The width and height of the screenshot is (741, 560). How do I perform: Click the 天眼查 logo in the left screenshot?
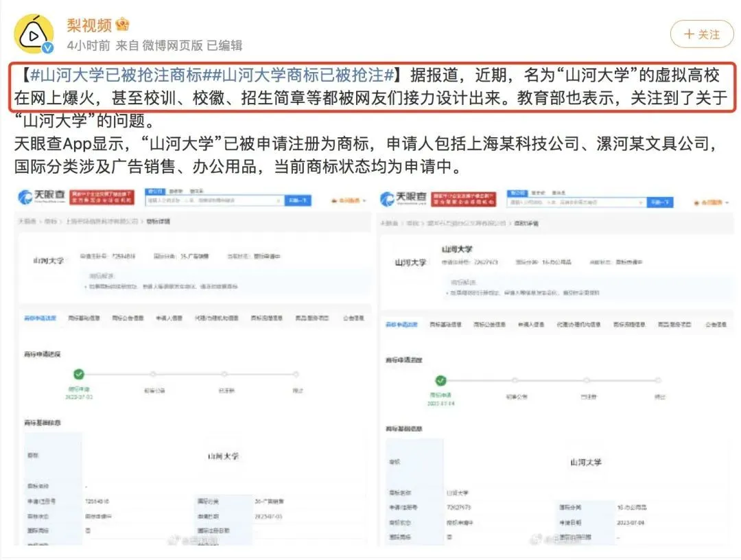pyautogui.click(x=42, y=196)
